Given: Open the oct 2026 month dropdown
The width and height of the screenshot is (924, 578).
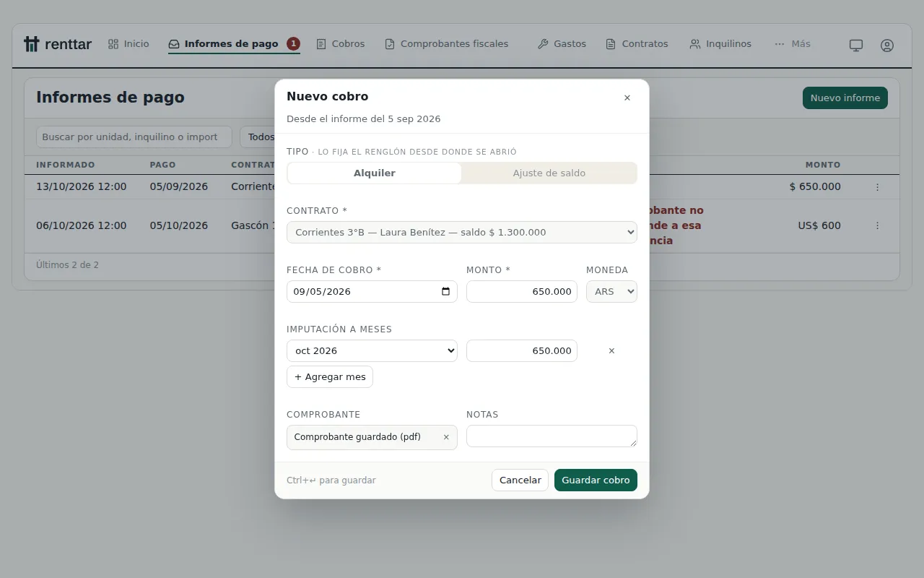Looking at the screenshot, I should 372,350.
